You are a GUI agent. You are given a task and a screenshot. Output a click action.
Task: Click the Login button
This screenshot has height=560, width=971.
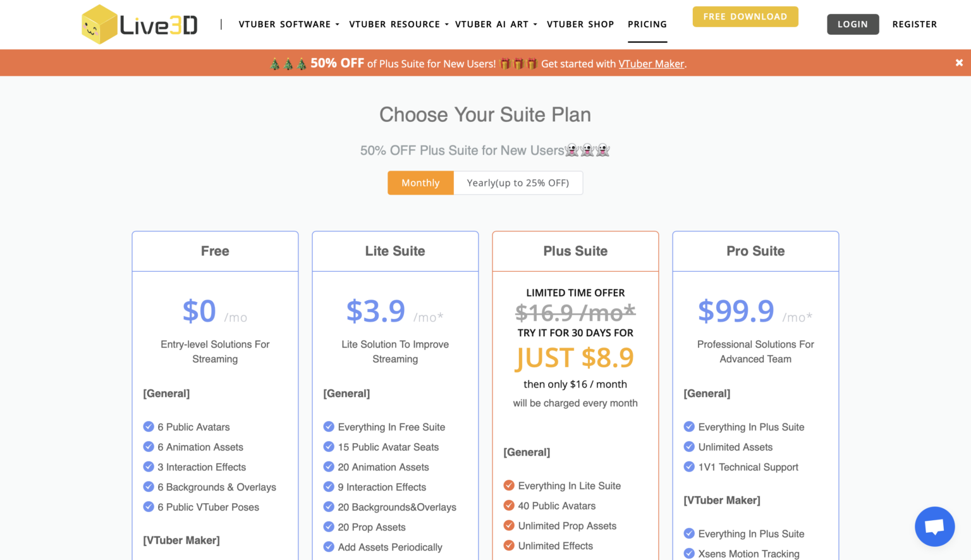coord(853,25)
